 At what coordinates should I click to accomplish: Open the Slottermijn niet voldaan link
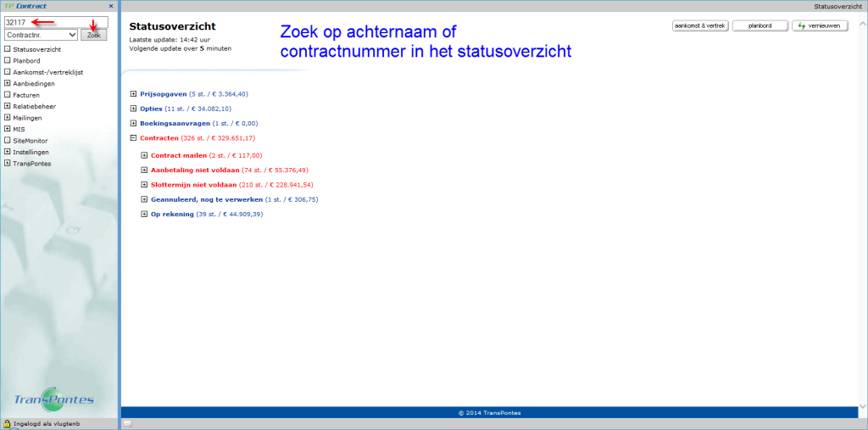193,185
